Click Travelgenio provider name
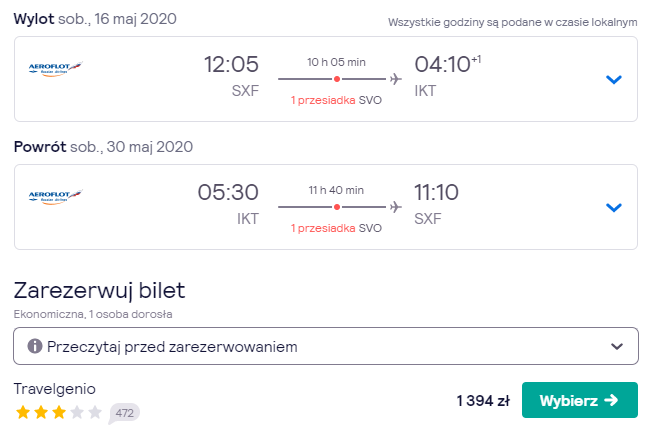Screen dimensions: 649x435 coord(55,389)
